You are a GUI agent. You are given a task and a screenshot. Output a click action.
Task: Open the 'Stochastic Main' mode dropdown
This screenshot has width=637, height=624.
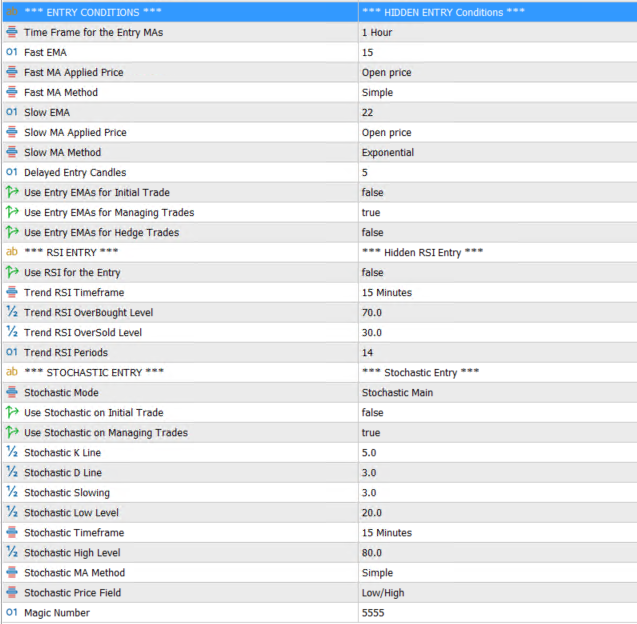point(498,392)
